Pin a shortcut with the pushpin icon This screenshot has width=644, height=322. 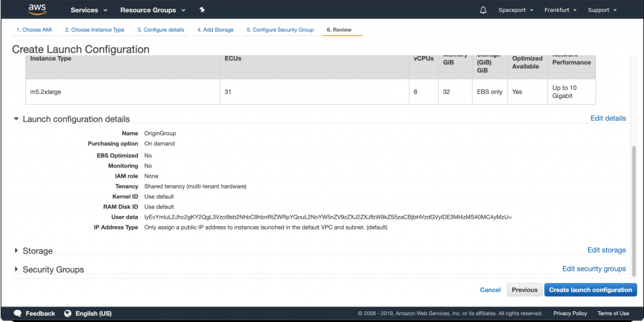point(202,10)
